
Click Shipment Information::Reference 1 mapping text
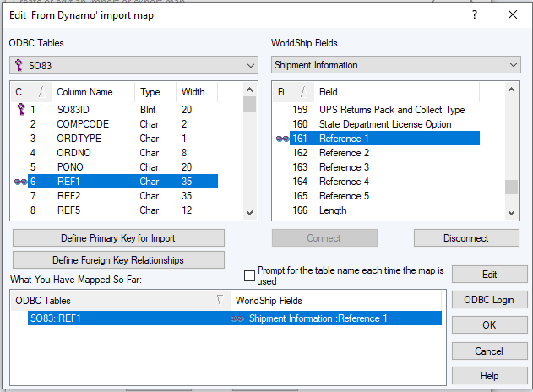[318, 318]
